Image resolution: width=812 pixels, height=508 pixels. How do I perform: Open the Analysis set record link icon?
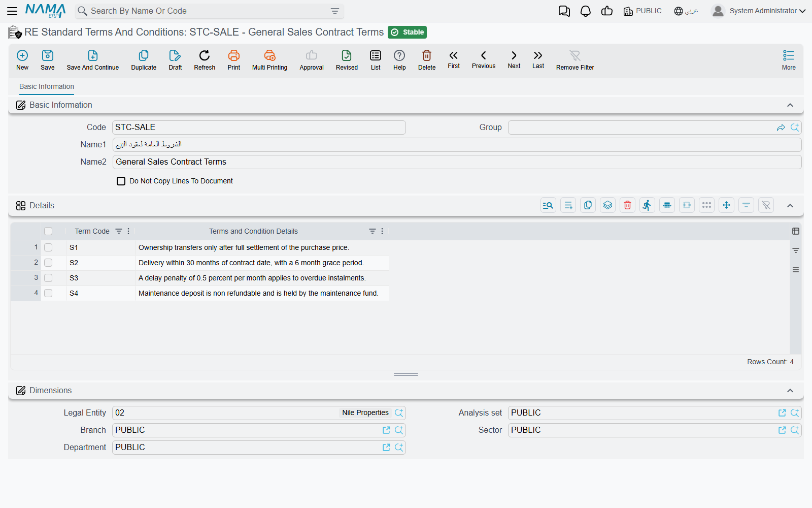click(x=782, y=413)
